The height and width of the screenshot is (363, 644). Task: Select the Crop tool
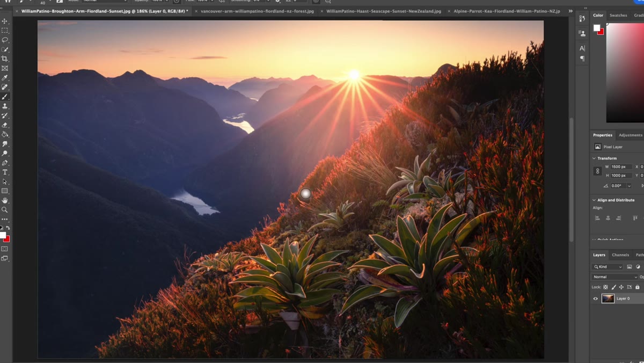[x=5, y=59]
